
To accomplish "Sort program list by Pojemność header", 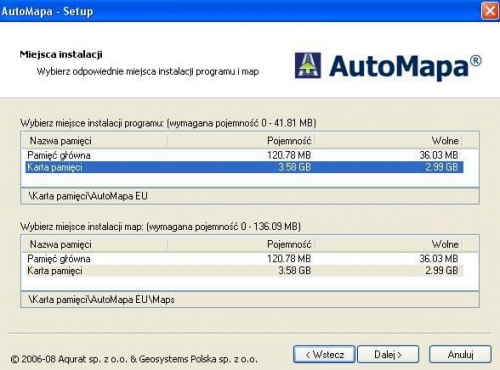I will 241,141.
